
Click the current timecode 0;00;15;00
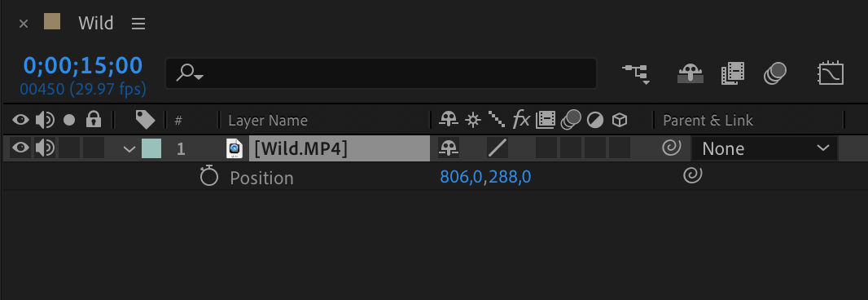click(x=83, y=65)
